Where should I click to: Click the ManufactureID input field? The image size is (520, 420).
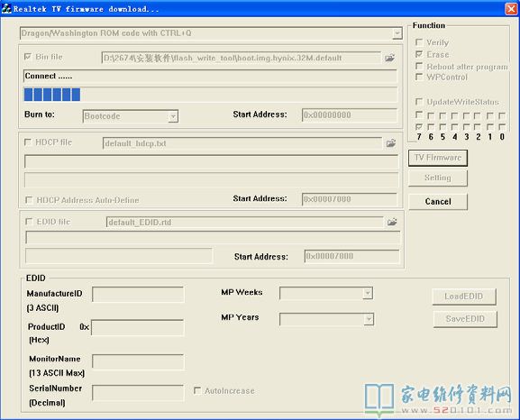pos(138,294)
